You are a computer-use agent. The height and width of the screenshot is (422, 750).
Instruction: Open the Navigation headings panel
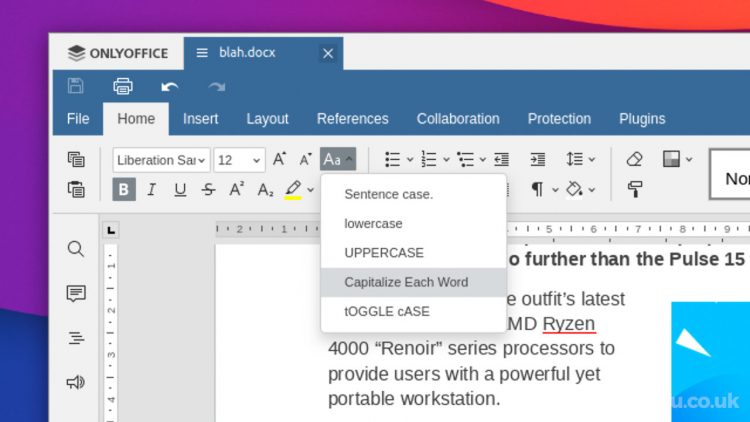[x=76, y=338]
